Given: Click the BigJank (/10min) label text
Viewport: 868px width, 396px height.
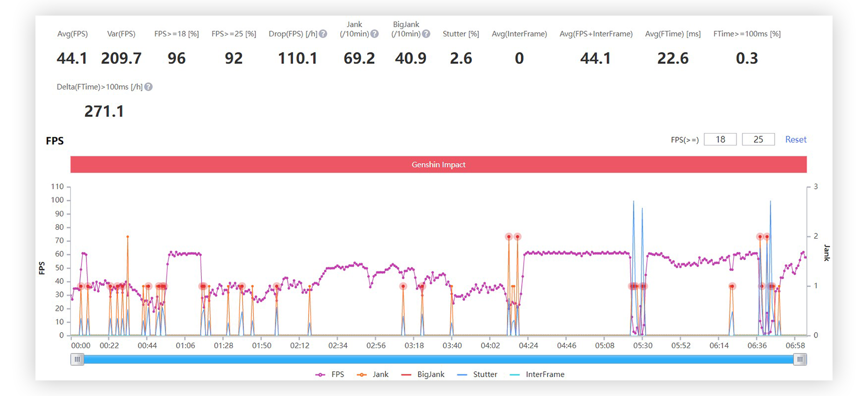Looking at the screenshot, I should tap(406, 29).
